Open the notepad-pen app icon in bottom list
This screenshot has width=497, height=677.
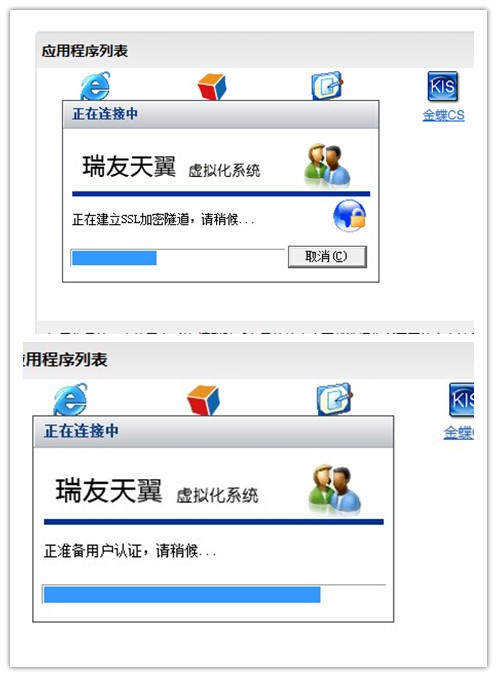pyautogui.click(x=334, y=399)
